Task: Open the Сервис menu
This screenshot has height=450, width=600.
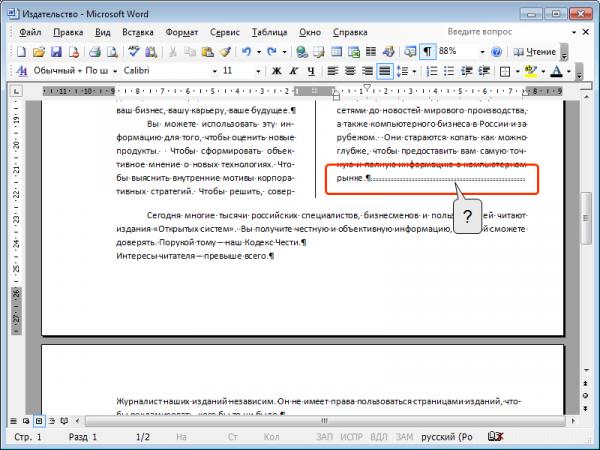Action: coord(225,32)
